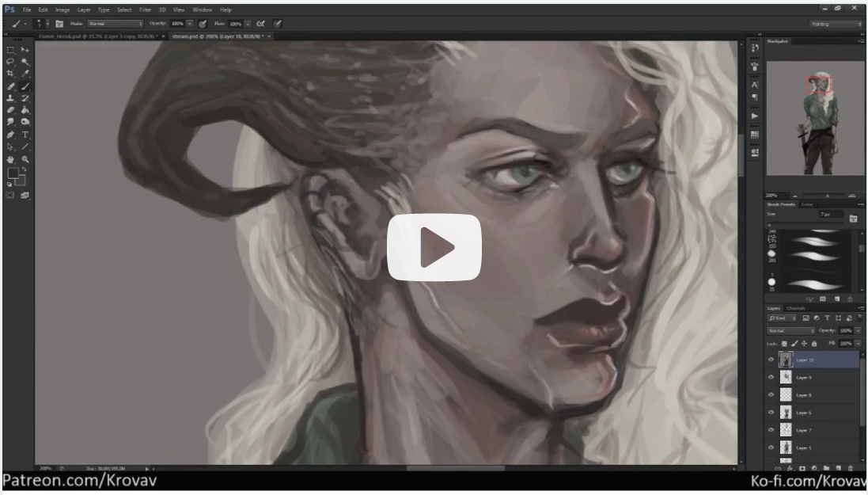Toggle Quick Mask mode
Image resolution: width=868 pixels, height=495 pixels.
pos(10,195)
